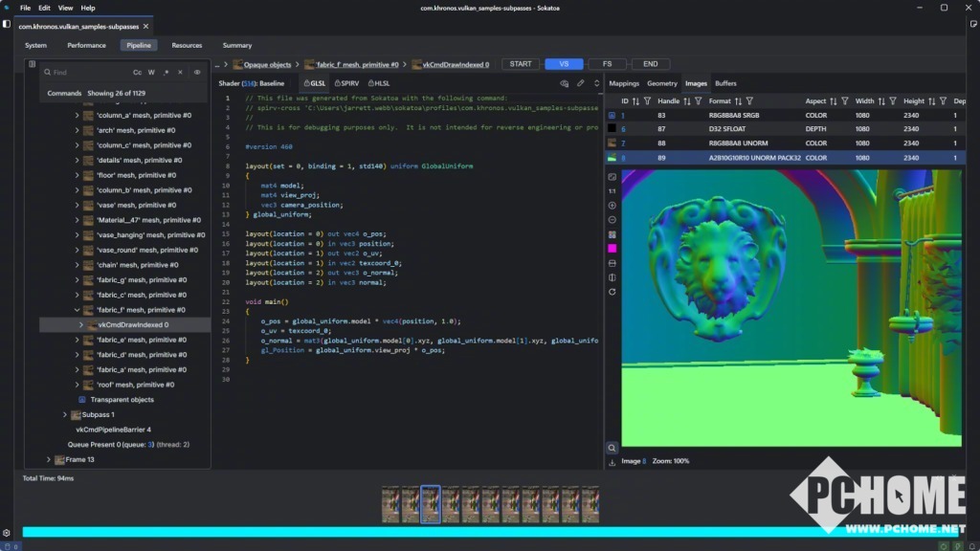Open settings gear in bottom-left corner

pos(7,533)
